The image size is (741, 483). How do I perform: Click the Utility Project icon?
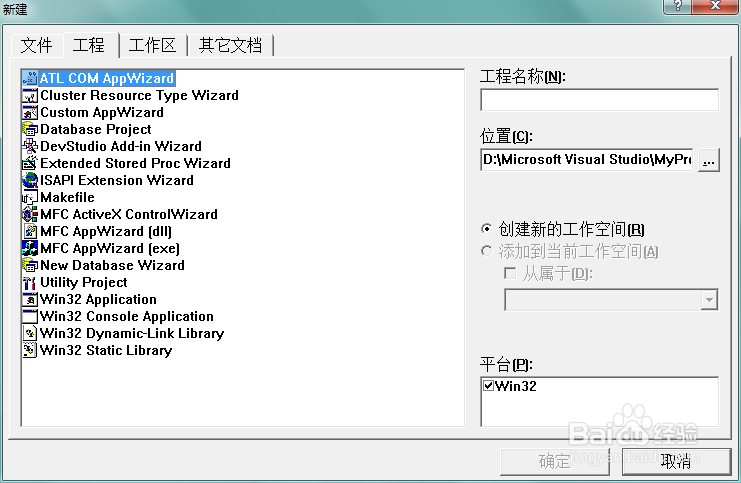click(30, 283)
